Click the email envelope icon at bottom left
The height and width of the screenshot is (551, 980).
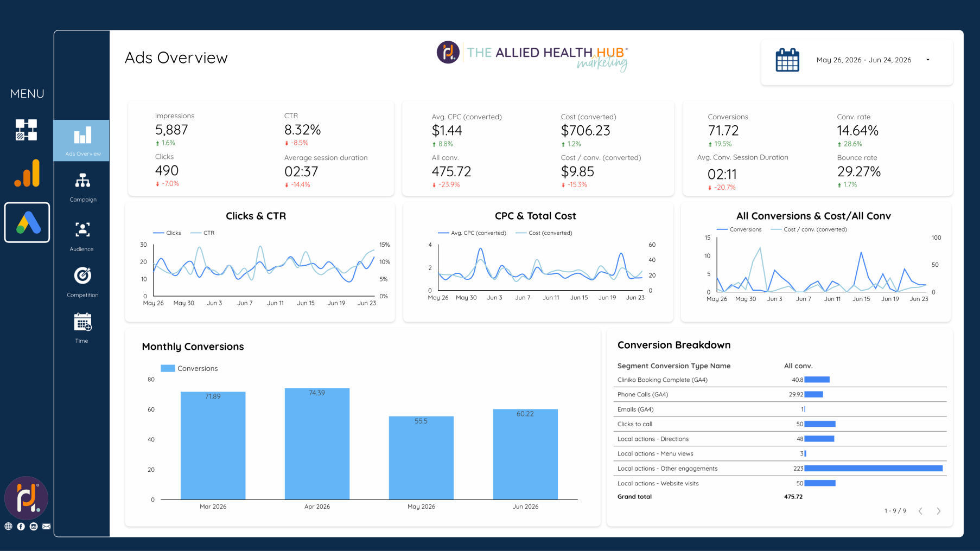click(x=47, y=526)
